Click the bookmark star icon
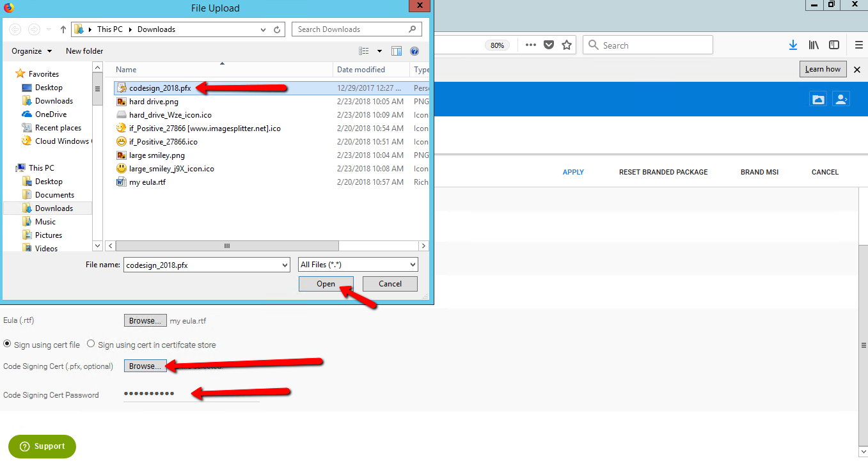 (566, 45)
